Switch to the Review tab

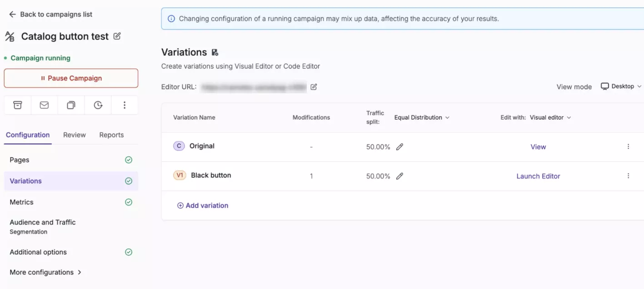click(x=75, y=135)
